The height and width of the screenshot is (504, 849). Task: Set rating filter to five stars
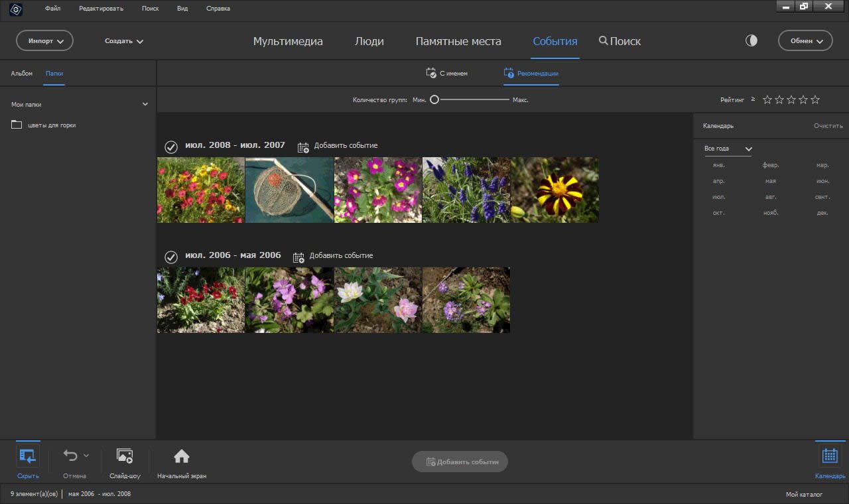click(x=815, y=99)
